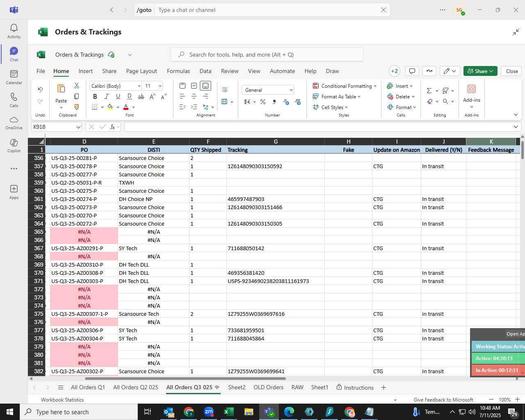Click Decrease Indent icon
This screenshot has width=525, height=420.
click(183, 107)
